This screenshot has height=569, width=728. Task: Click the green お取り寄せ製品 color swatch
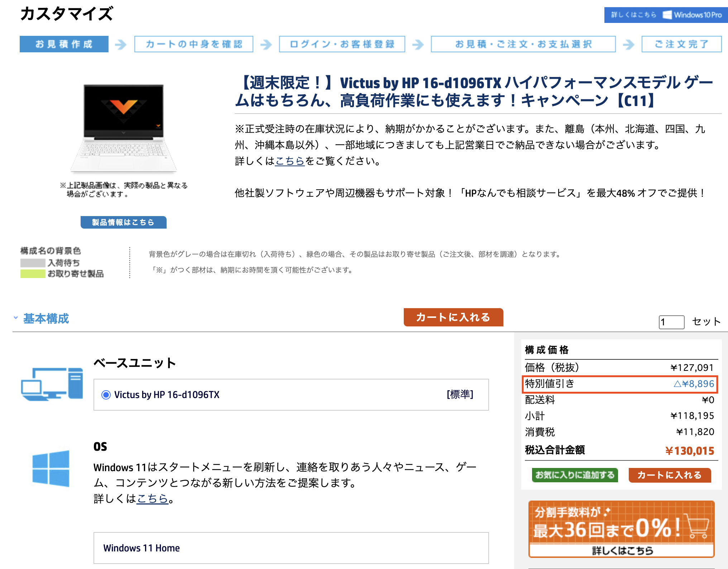click(33, 274)
